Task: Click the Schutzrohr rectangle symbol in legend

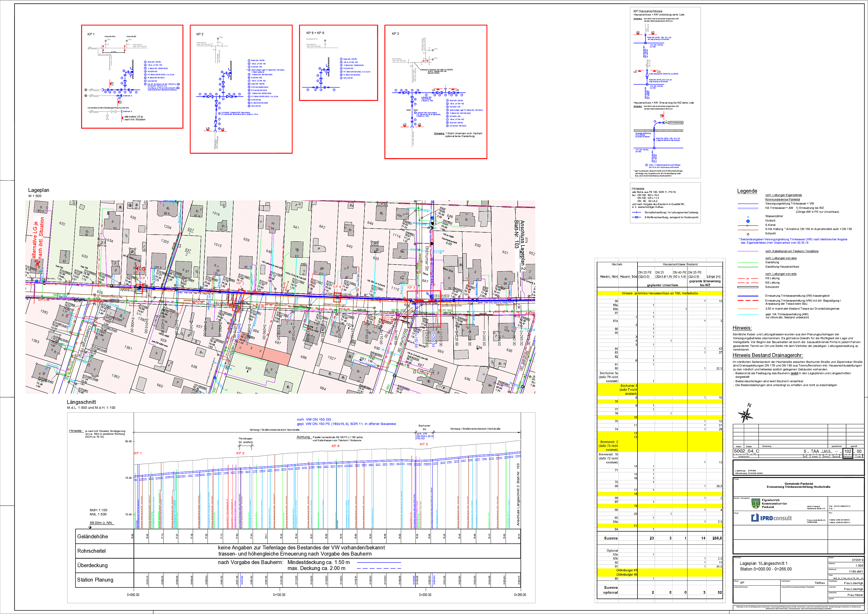Action: point(748,287)
